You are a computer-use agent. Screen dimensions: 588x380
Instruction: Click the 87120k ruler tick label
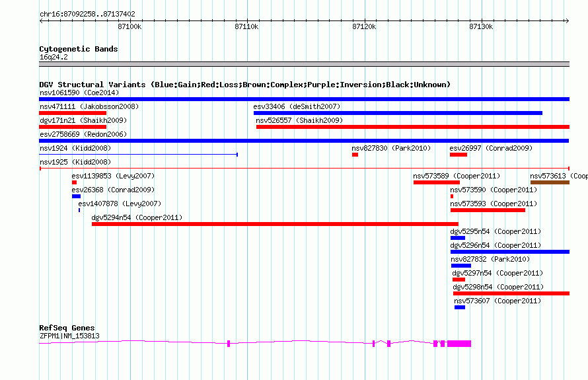coord(364,26)
